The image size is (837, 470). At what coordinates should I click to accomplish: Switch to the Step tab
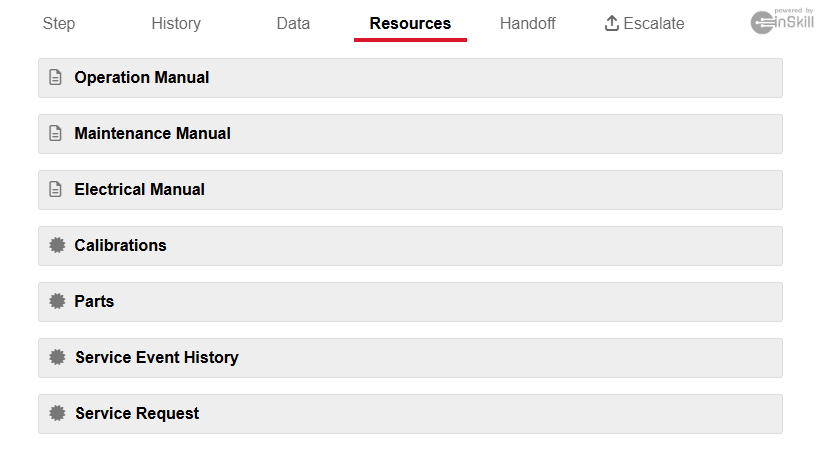[59, 24]
